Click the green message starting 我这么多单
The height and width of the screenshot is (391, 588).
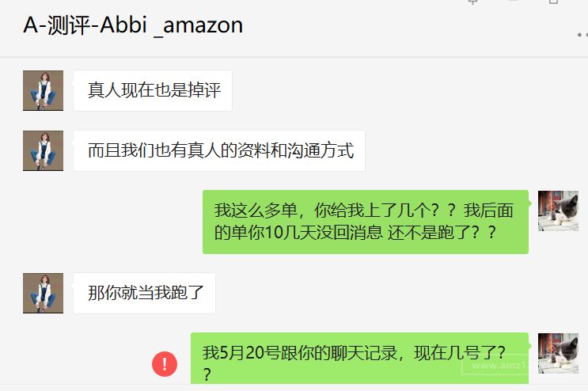click(x=365, y=222)
